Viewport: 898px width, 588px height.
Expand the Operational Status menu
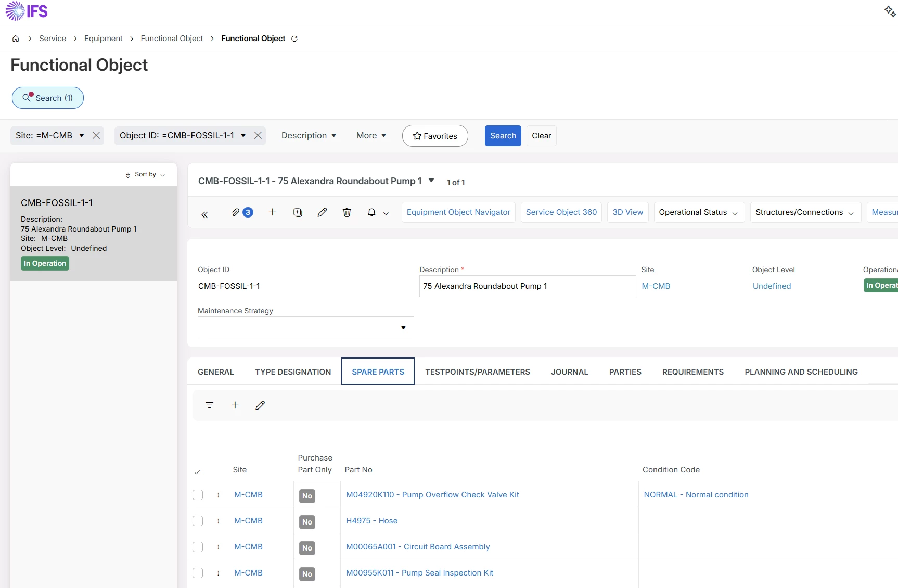click(698, 212)
